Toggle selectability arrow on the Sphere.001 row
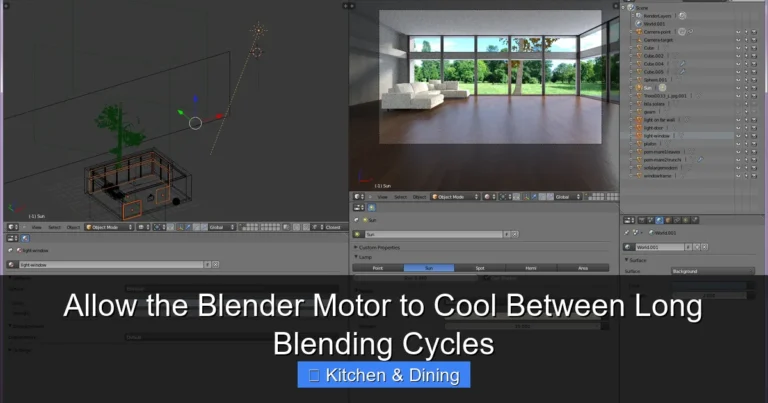The image size is (768, 403). pyautogui.click(x=746, y=80)
